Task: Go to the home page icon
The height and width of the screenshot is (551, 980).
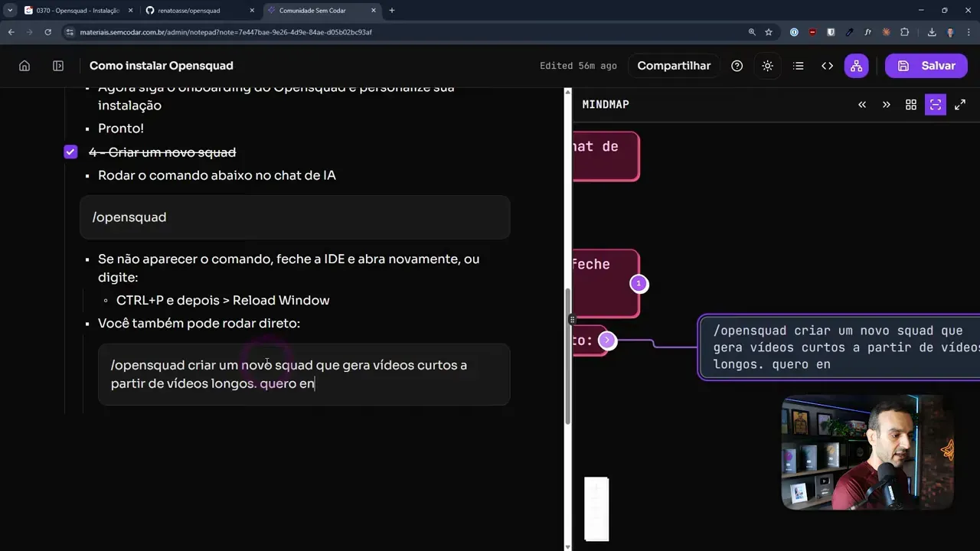Action: click(24, 66)
